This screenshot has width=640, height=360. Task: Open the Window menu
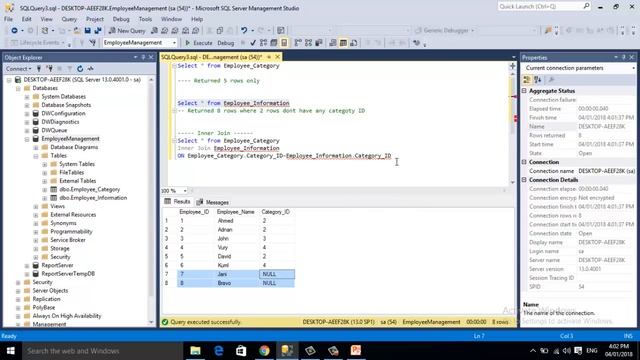point(171,19)
